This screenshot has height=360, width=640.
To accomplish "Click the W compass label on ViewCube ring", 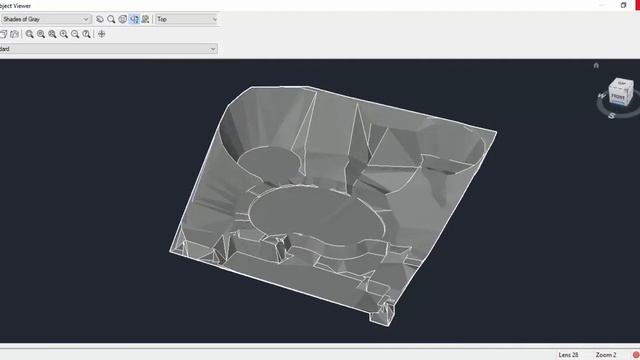I will pyautogui.click(x=601, y=96).
